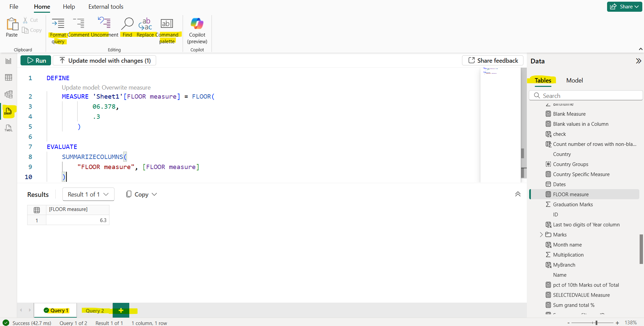The width and height of the screenshot is (644, 326).
Task: Click the Search field in Tables pane
Action: 586,95
